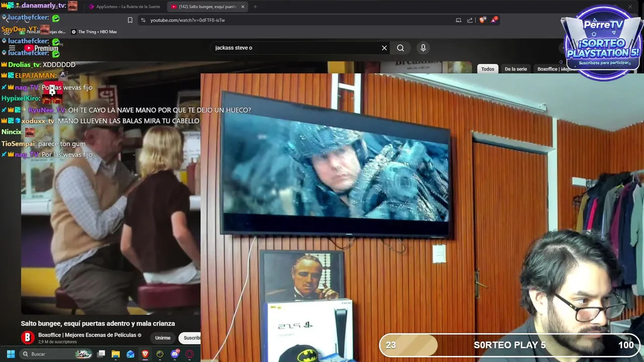Viewport: 644px width, 362px height.
Task: View site information icon beside URL
Action: 143,20
